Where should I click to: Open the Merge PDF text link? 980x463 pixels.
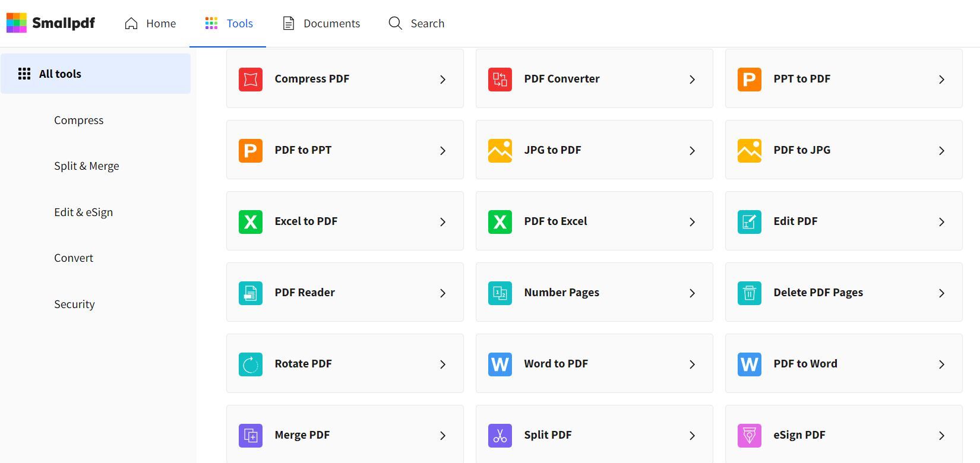tap(302, 435)
